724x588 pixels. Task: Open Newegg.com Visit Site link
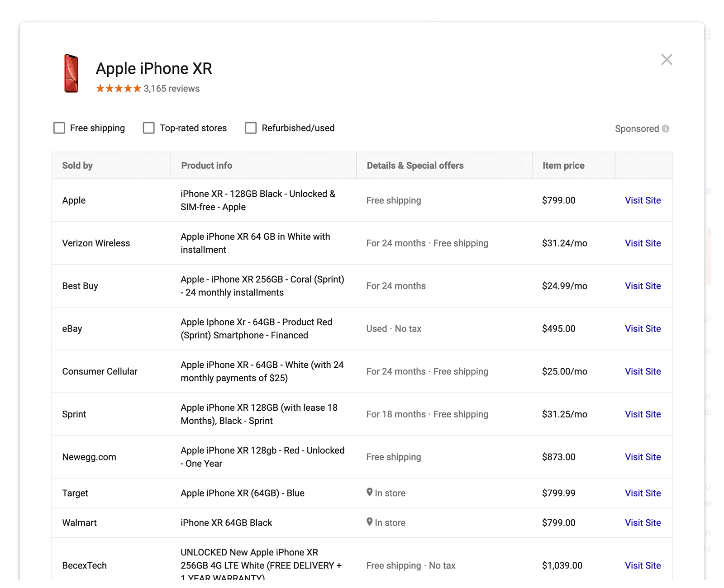coord(643,457)
